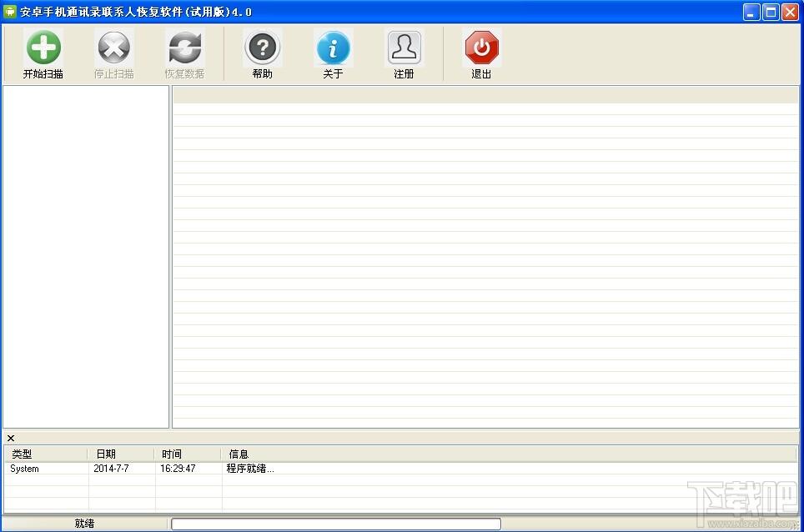The width and height of the screenshot is (804, 532).
Task: Select the System log entry
Action: [25, 469]
